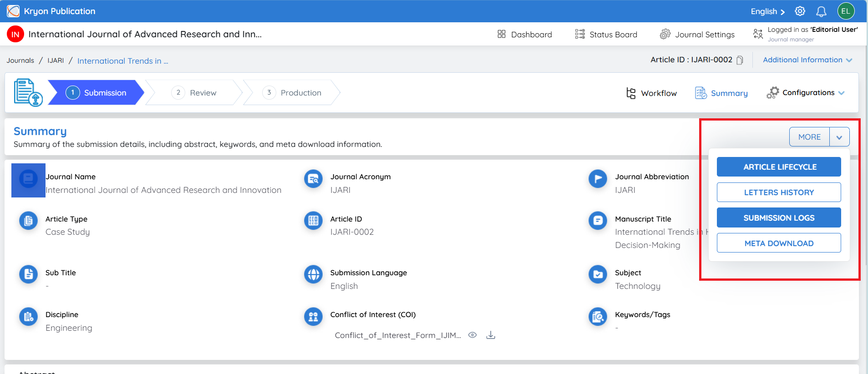Open the notifications bell
This screenshot has width=868, height=374.
tap(821, 11)
